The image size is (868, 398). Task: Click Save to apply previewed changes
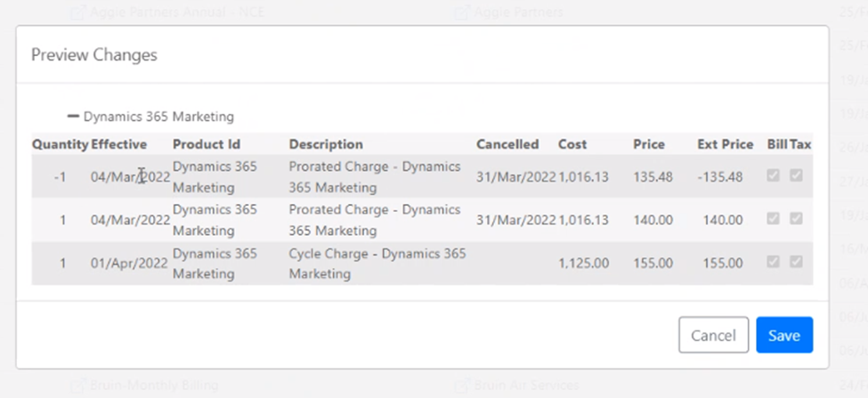[x=784, y=335]
